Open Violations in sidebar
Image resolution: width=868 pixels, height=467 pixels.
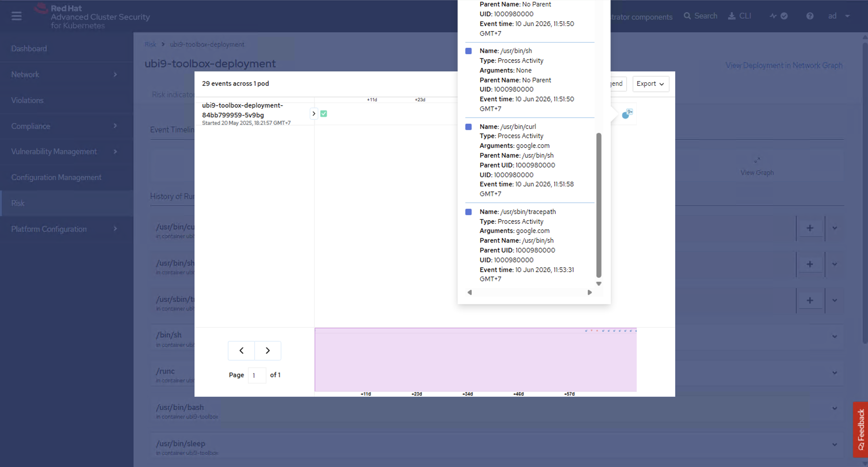pyautogui.click(x=67, y=100)
